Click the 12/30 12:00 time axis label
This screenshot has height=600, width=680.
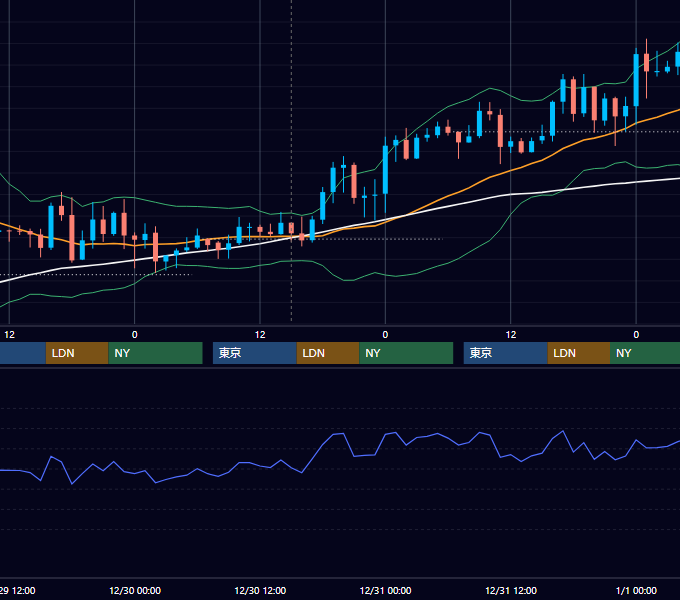(260, 590)
